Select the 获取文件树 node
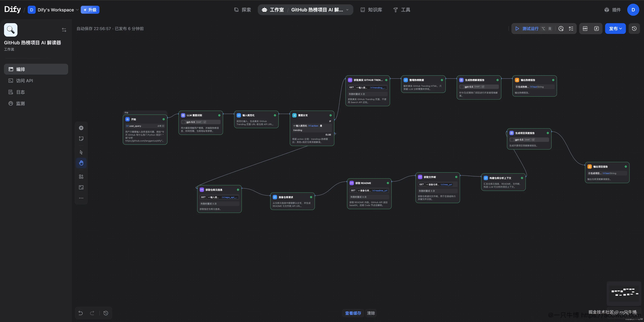644x322 pixels. coord(438,188)
